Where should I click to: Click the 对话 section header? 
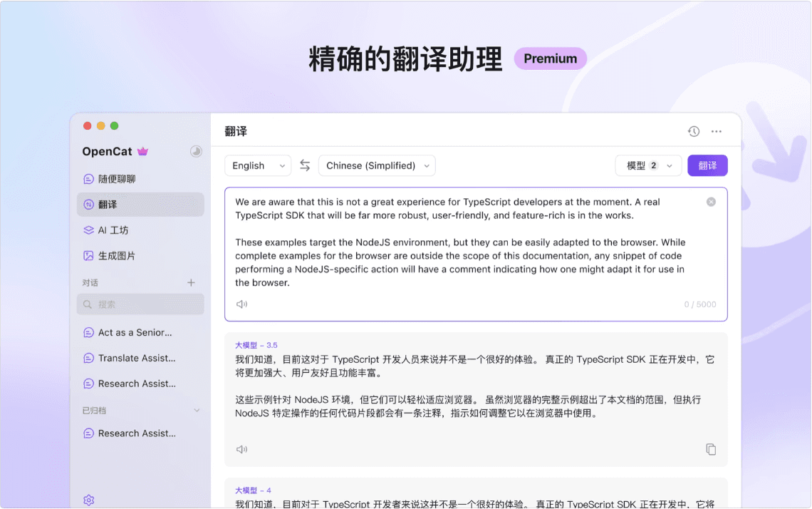pyautogui.click(x=90, y=282)
